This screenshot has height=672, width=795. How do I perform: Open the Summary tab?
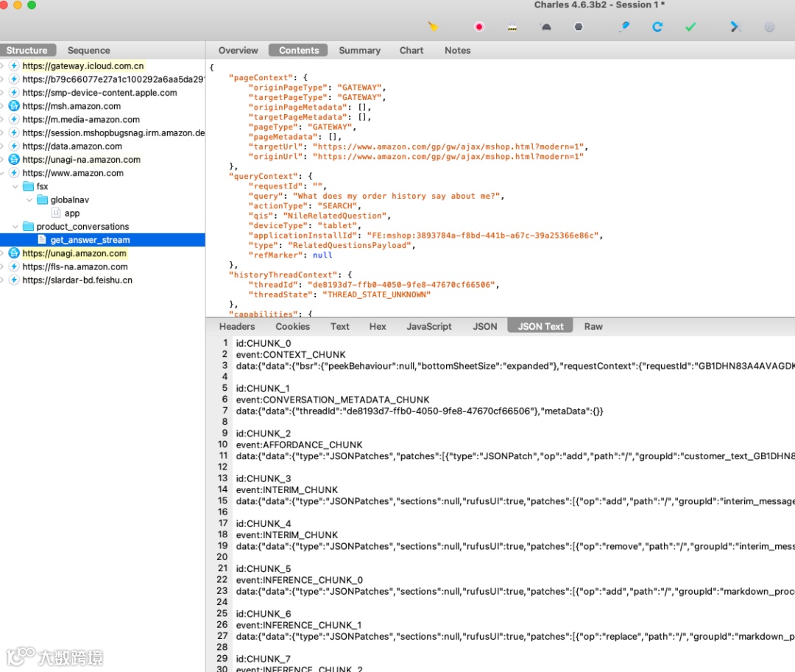(359, 50)
